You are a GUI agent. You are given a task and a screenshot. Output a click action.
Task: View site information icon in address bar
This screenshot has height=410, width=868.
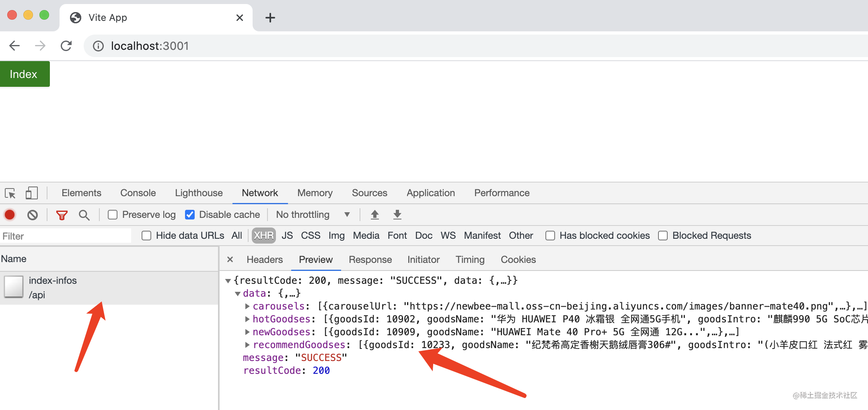(98, 46)
